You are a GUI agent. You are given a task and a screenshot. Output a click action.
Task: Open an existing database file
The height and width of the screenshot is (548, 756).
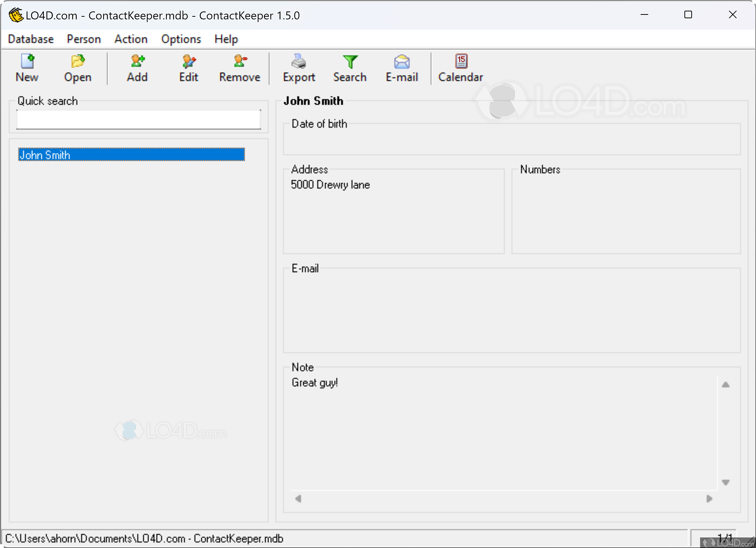[x=77, y=68]
